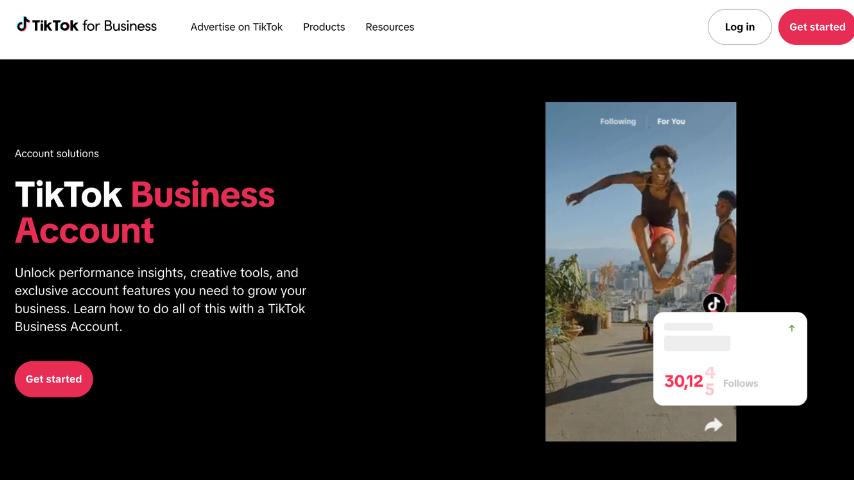Viewport: 854px width, 480px height.
Task: Open the Advertise on TikTok menu
Action: pyautogui.click(x=236, y=27)
